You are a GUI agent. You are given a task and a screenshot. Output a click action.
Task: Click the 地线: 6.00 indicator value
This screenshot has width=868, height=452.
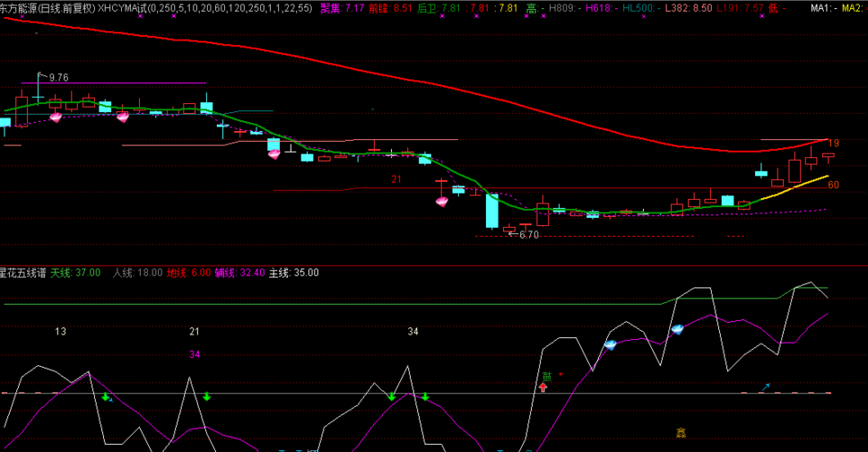[x=189, y=272]
